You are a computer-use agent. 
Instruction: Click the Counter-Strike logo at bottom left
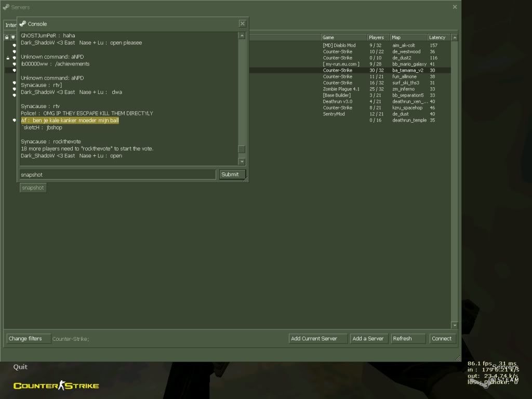[56, 385]
